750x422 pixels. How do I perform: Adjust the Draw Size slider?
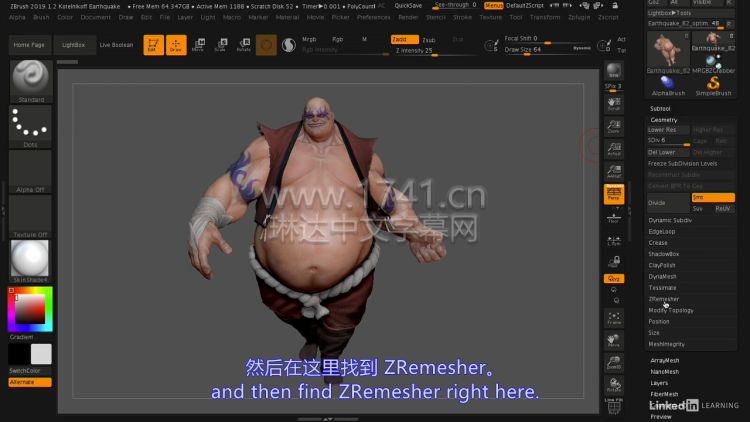pyautogui.click(x=548, y=49)
